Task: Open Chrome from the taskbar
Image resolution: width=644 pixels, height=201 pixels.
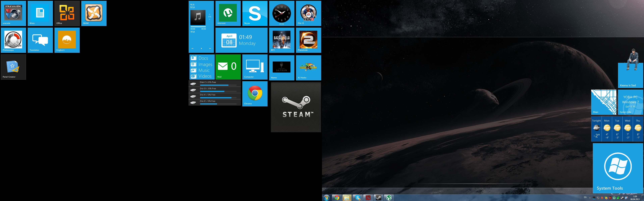Action: [x=337, y=198]
